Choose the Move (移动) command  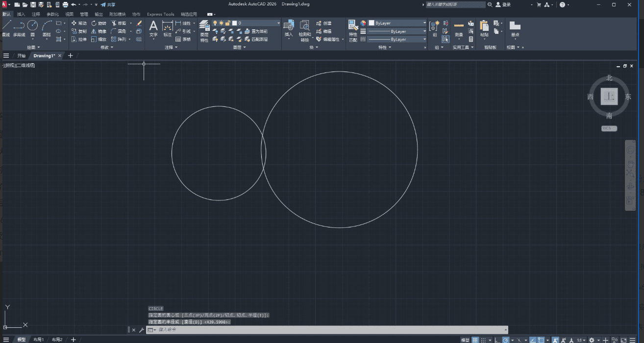pyautogui.click(x=79, y=23)
